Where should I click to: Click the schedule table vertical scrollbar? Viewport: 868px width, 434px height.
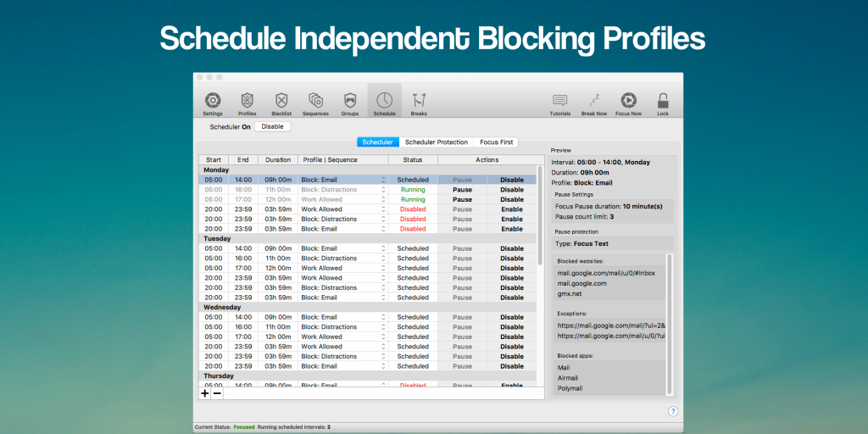540,216
